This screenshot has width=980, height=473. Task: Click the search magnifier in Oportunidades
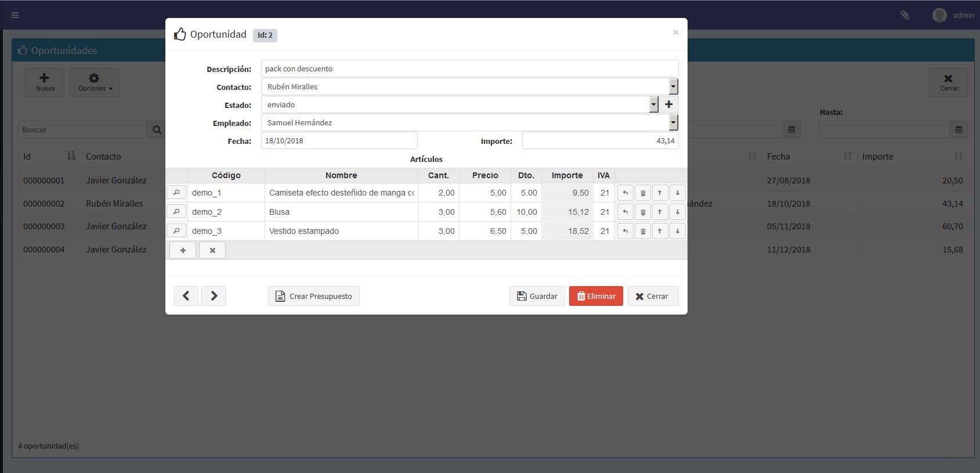[157, 129]
